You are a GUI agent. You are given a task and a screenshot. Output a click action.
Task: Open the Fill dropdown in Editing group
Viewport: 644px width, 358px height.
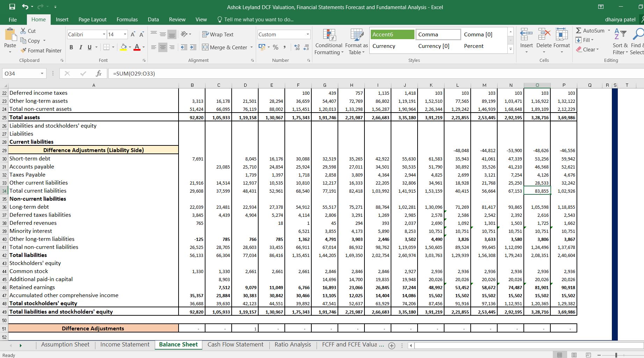point(592,40)
